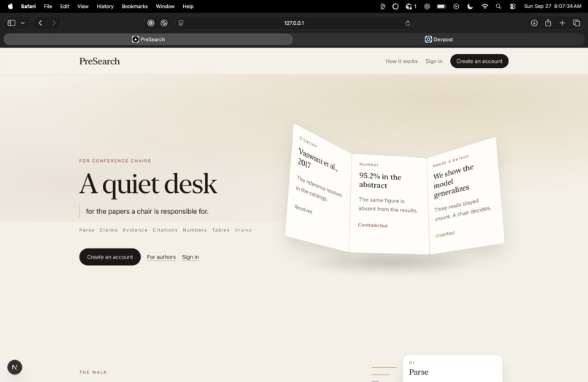This screenshot has height=382, width=588.
Task: Go back with the back arrow
Action: pyautogui.click(x=41, y=23)
